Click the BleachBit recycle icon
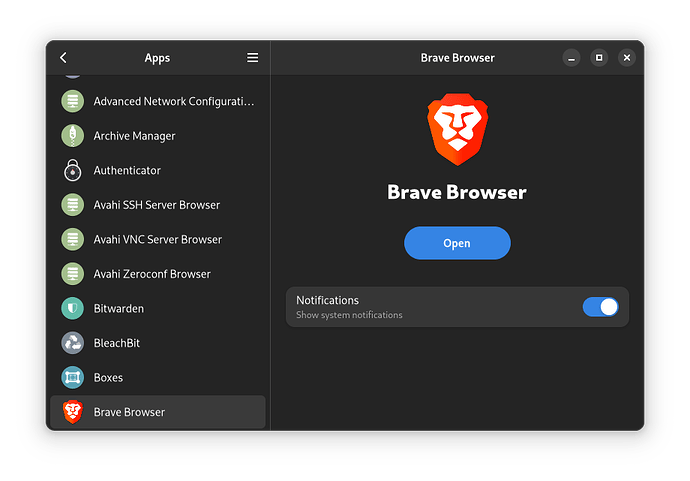Viewport: 690px width, 481px height. [x=73, y=343]
